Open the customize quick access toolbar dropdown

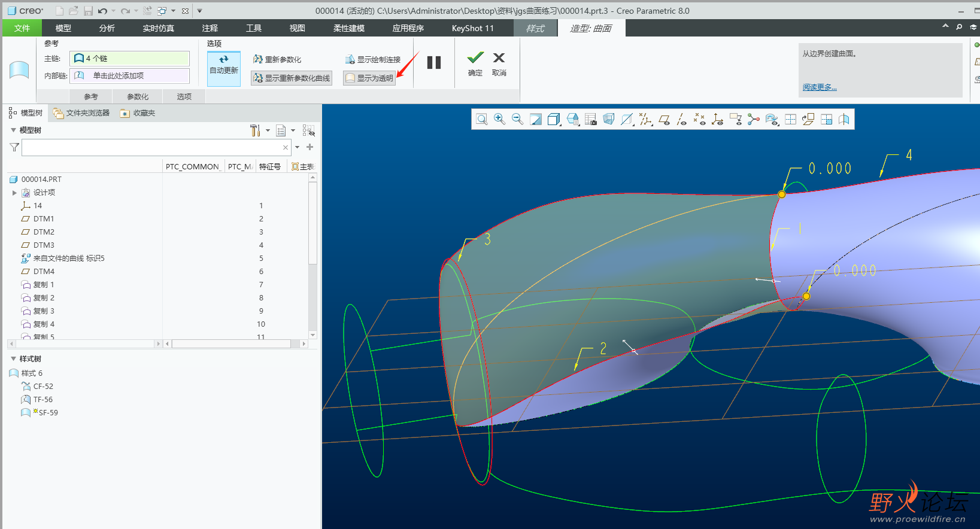tap(199, 11)
